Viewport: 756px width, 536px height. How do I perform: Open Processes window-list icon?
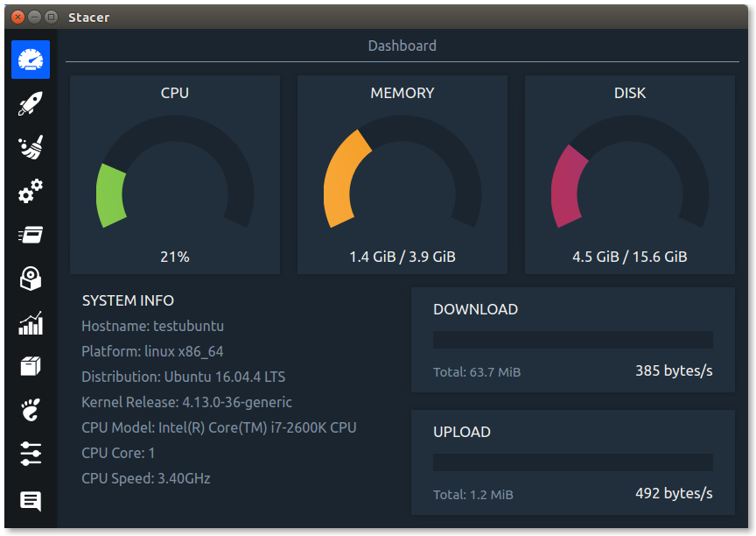[31, 235]
